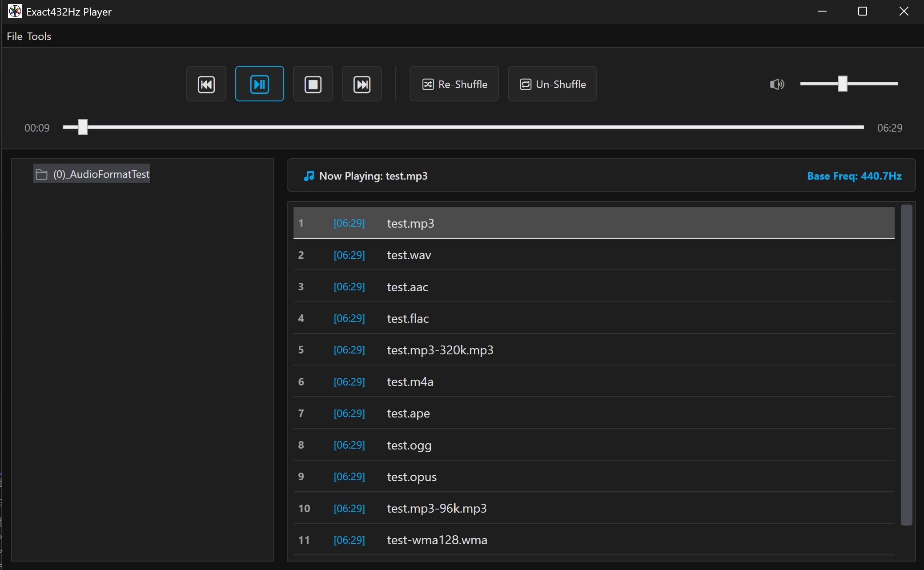Select track test.m4a
Viewport: 924px width, 570px height.
(x=594, y=381)
